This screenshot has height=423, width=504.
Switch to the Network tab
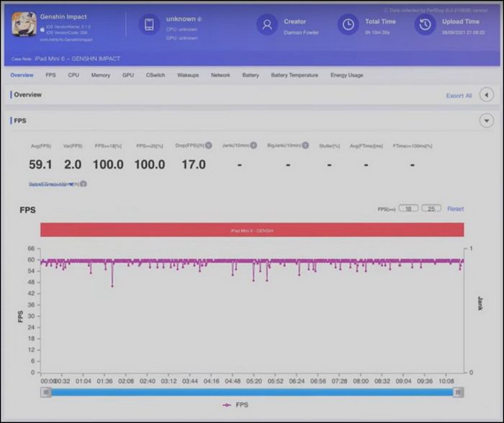tap(220, 75)
